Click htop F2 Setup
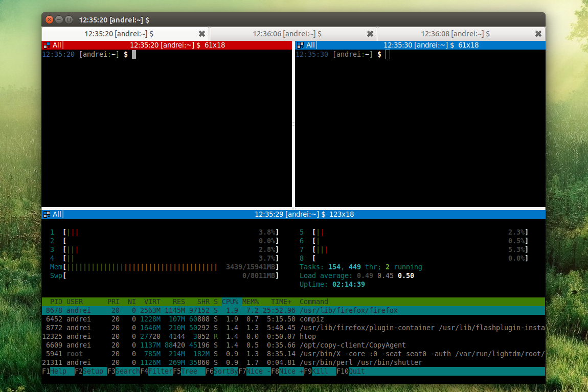Image resolution: width=588 pixels, height=392 pixels. (91, 372)
